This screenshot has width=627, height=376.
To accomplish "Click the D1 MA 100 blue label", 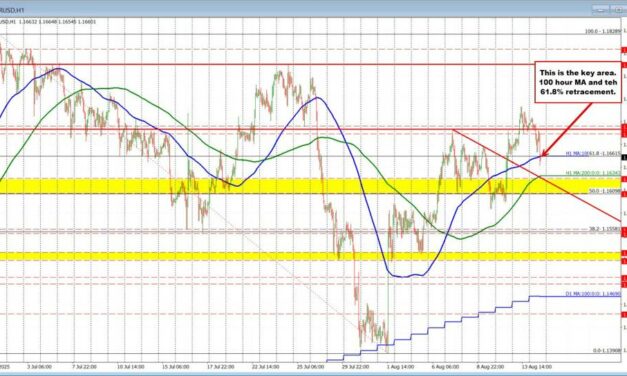I will click(593, 294).
